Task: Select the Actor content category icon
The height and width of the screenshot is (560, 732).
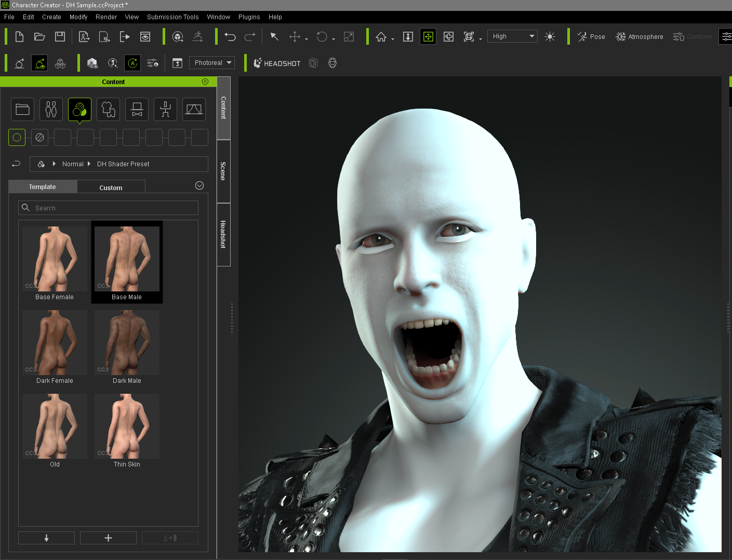Action: (51, 109)
